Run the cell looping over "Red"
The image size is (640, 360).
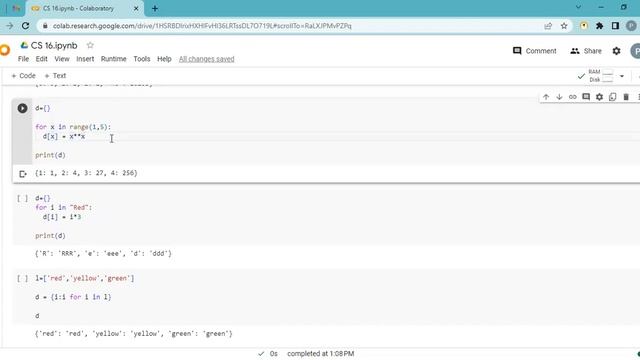[x=22, y=198]
